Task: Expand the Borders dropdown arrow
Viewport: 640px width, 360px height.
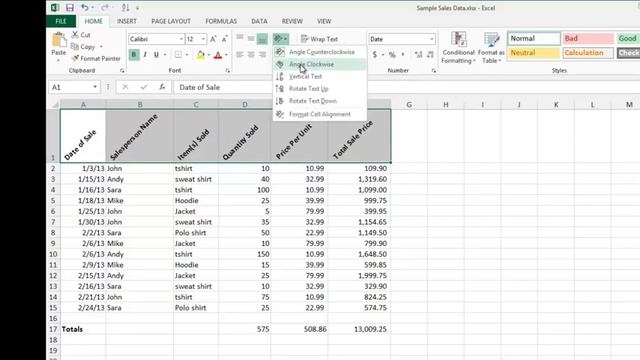Action: 187,55
